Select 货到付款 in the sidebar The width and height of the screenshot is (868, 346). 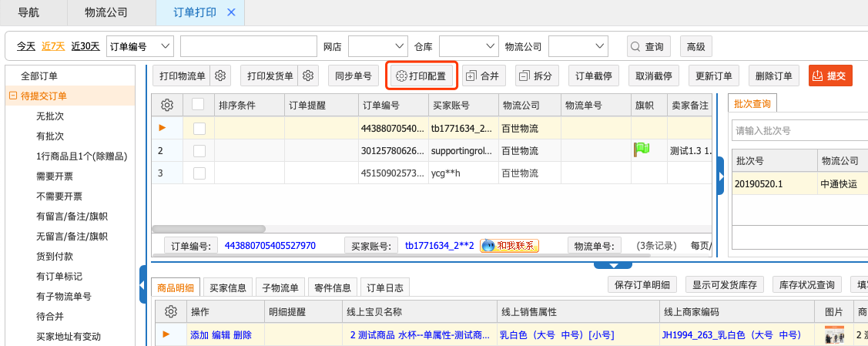click(x=54, y=257)
